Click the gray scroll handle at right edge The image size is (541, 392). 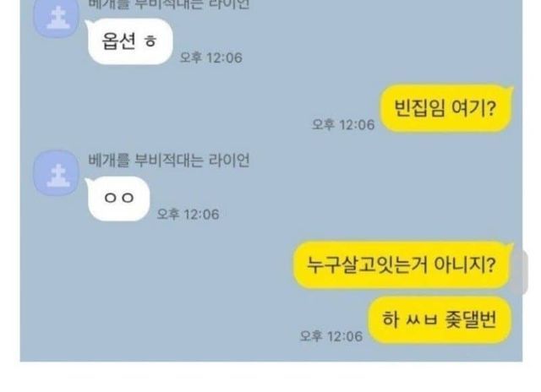(521, 272)
